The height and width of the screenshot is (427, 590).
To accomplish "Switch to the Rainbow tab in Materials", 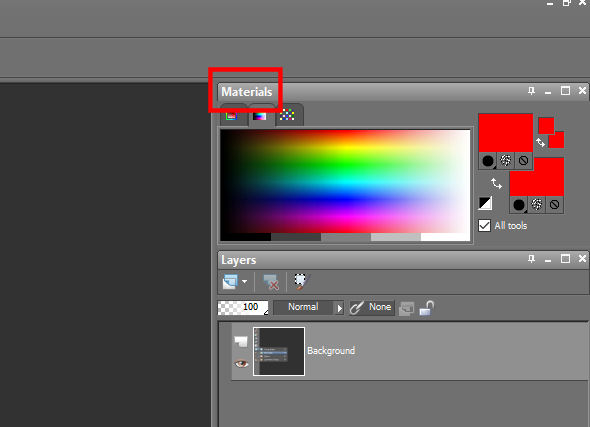I will tap(259, 115).
